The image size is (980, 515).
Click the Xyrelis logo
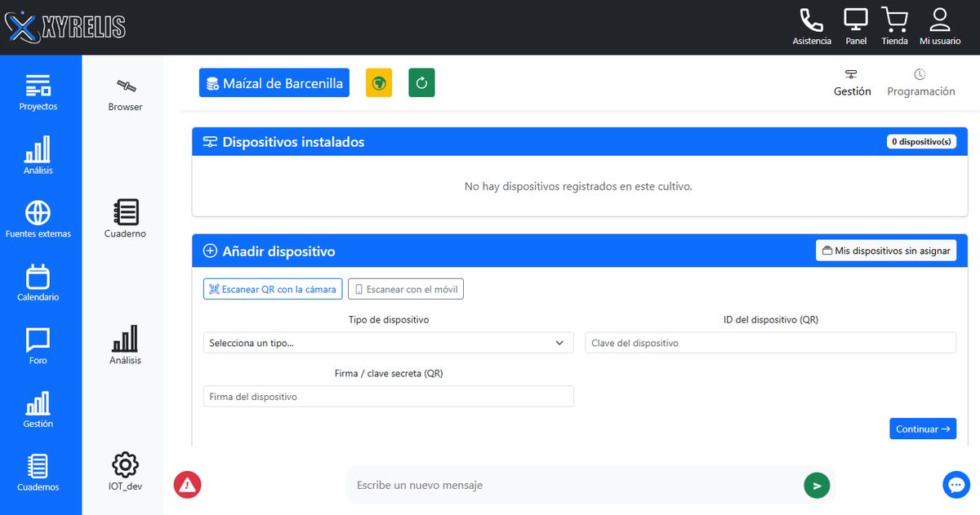click(x=65, y=28)
